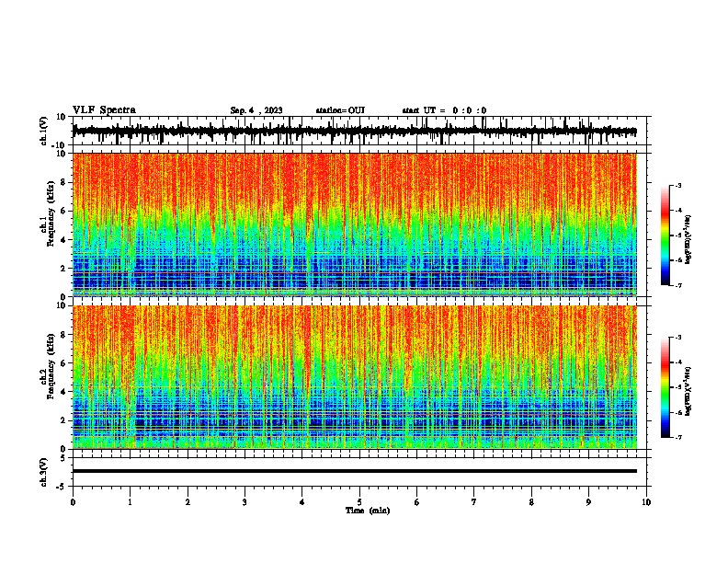This screenshot has height=563, width=728.
Task: Click the ch.1 colour bar log(PSD) label
Action: [x=688, y=240]
